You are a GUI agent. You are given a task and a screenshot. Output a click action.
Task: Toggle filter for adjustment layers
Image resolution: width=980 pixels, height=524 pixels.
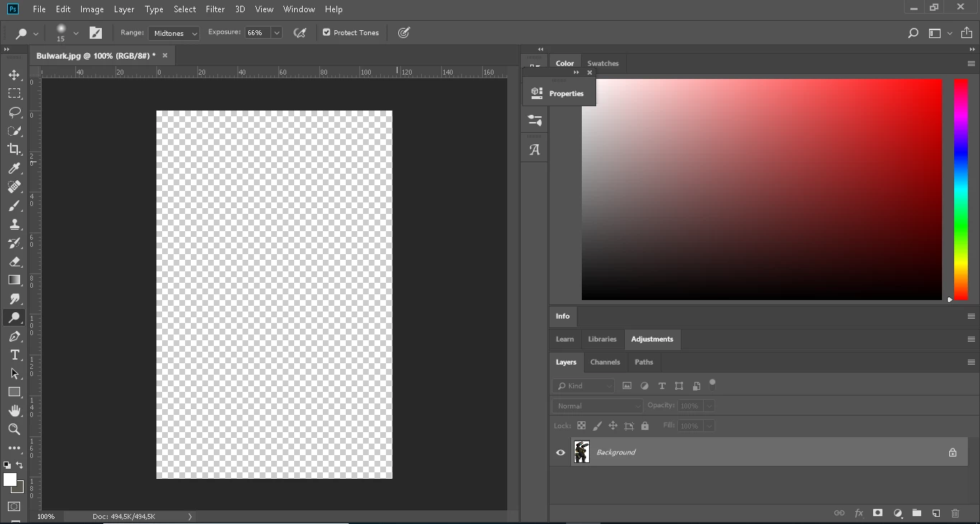pos(644,386)
